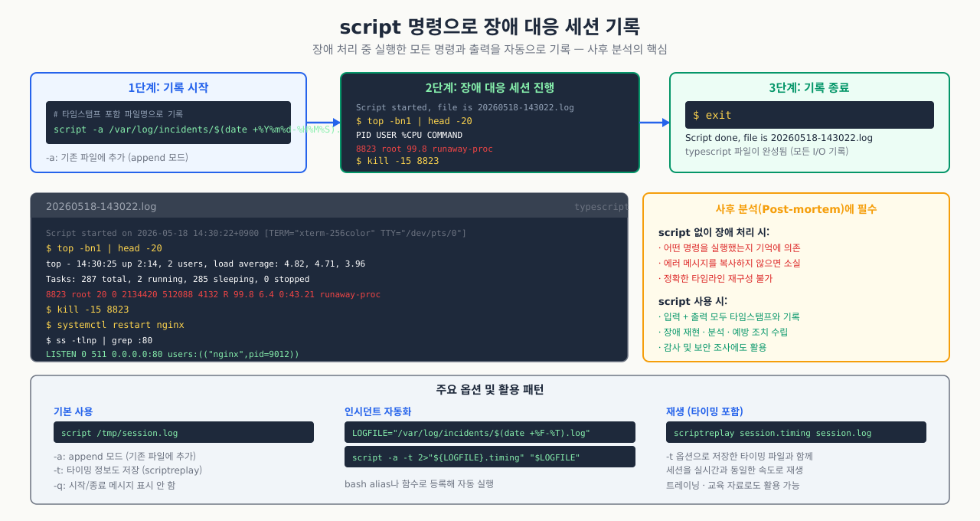Click '· 감사 및 보안 조사에도 활용'
Image resolution: width=980 pixels, height=521 pixels.
pos(712,347)
